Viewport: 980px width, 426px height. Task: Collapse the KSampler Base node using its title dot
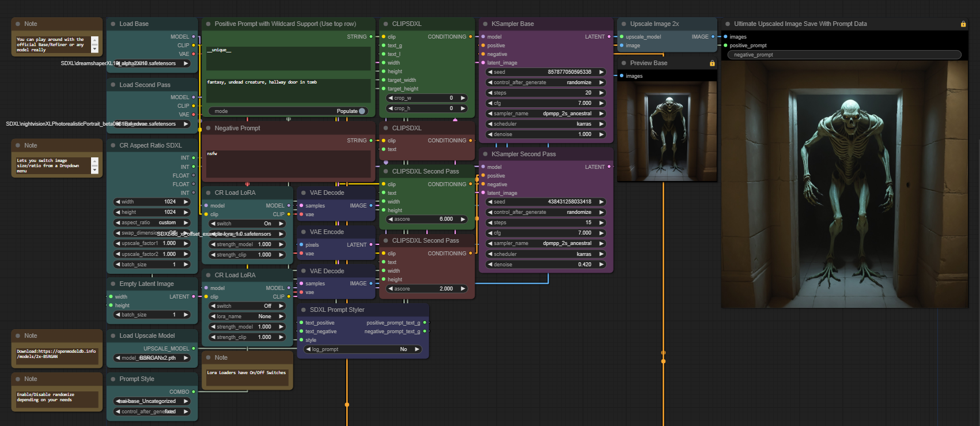pos(485,24)
